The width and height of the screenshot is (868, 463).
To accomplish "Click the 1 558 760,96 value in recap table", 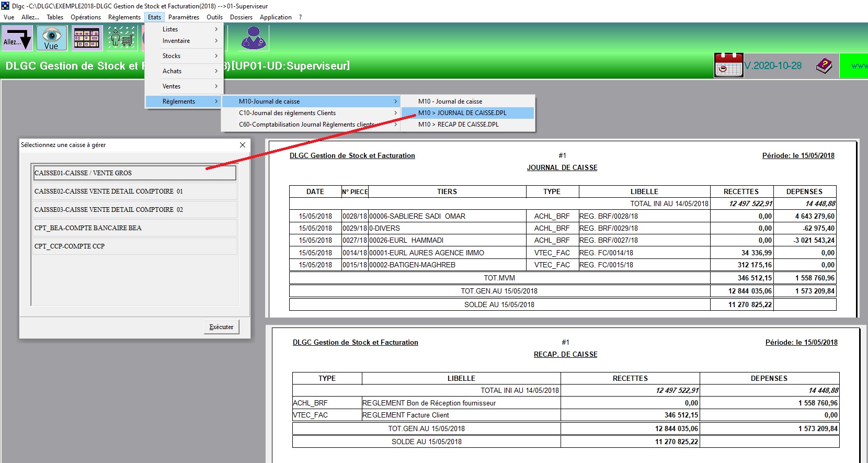I will click(x=818, y=403).
